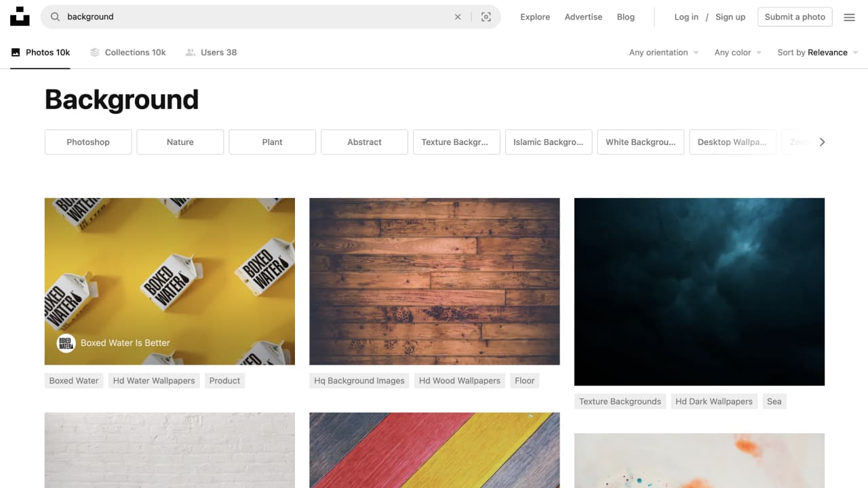Viewport: 868px width, 488px height.
Task: Click Submit a photo button
Action: (795, 17)
